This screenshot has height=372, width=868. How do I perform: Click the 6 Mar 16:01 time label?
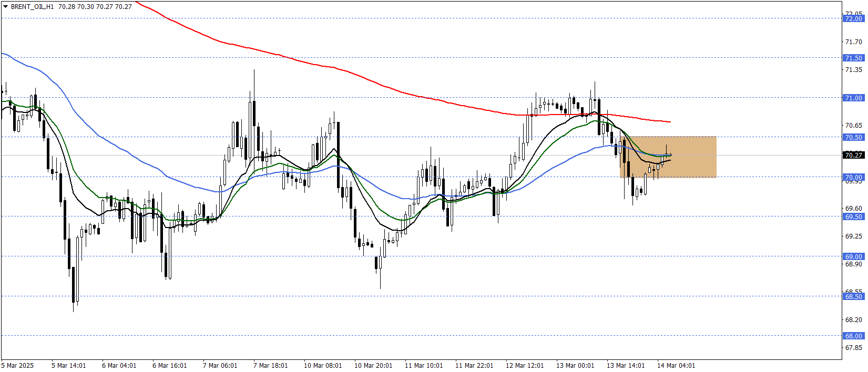pyautogui.click(x=169, y=366)
